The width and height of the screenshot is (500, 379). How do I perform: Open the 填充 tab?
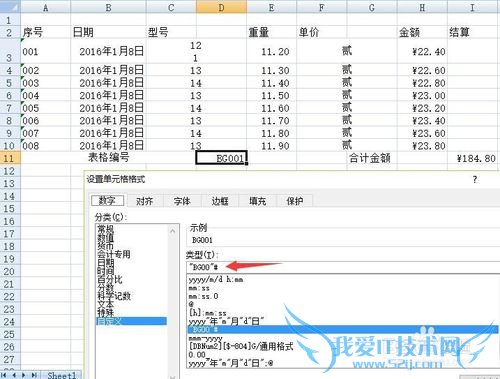click(x=257, y=201)
